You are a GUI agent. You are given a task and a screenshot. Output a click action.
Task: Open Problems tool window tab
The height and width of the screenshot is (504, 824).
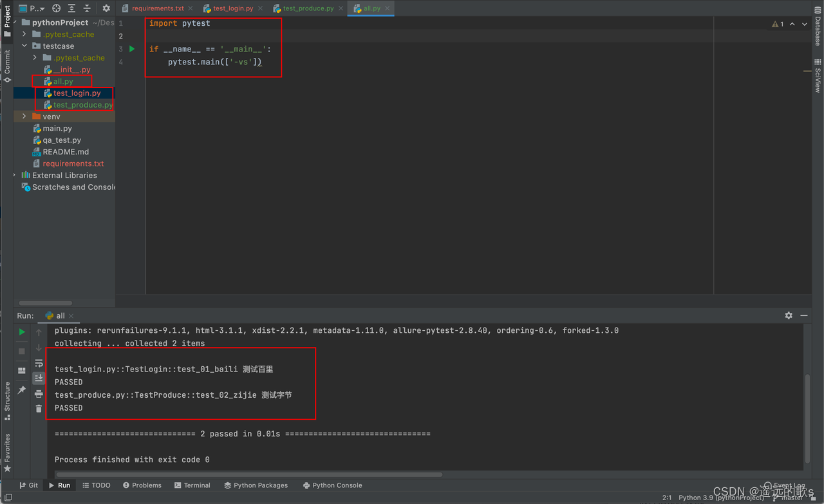coord(142,485)
